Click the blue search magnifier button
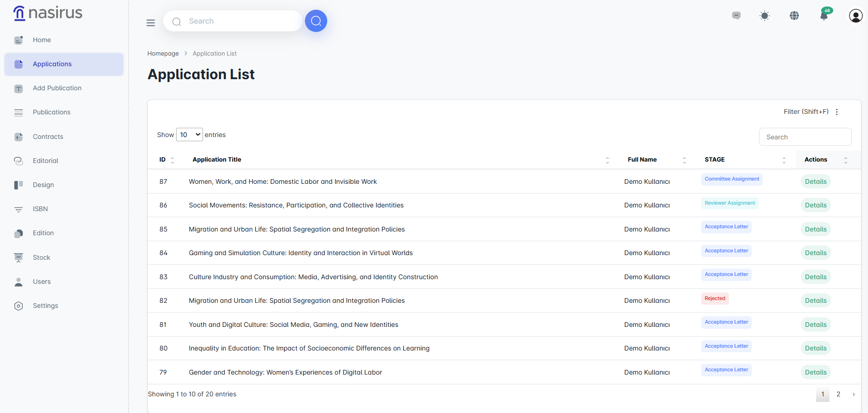Image resolution: width=868 pixels, height=413 pixels. (316, 21)
